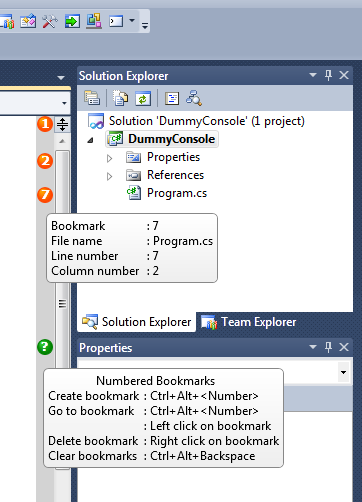The image size is (362, 502).
Task: Open Solution Explorer window position dropdown
Action: tap(313, 75)
